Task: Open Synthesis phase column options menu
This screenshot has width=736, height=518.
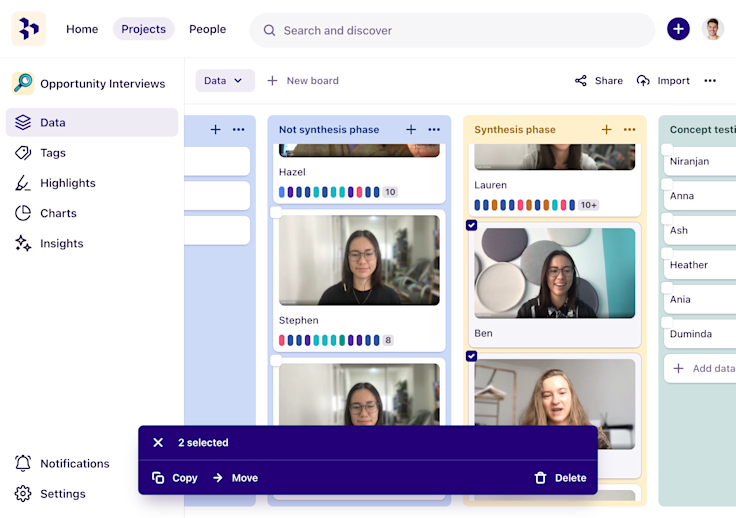Action: (x=629, y=130)
